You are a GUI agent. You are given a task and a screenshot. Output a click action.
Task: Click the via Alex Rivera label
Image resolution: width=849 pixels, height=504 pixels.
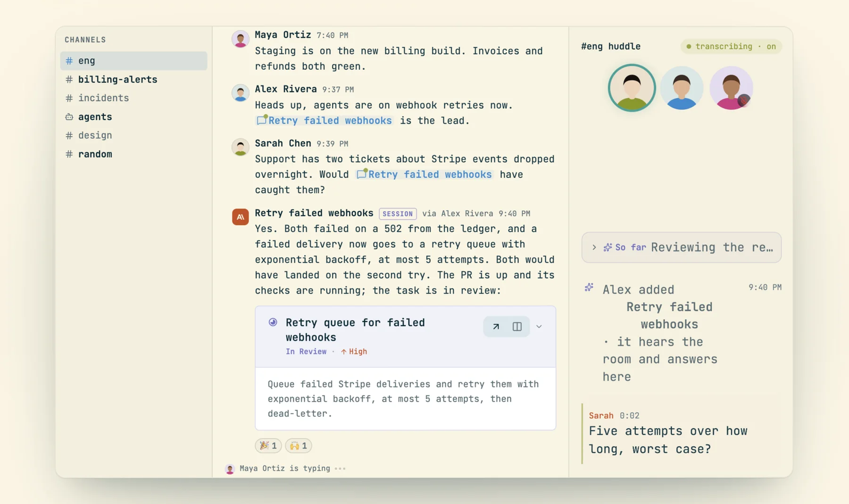pyautogui.click(x=458, y=214)
